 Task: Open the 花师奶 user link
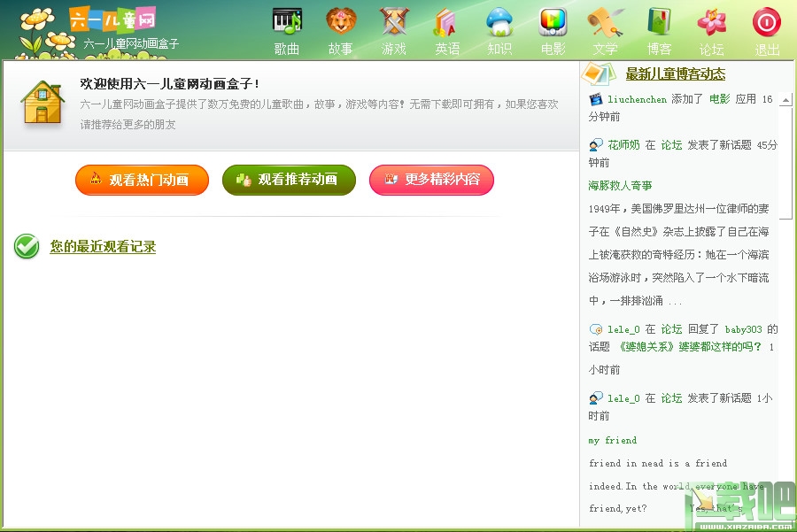click(623, 145)
